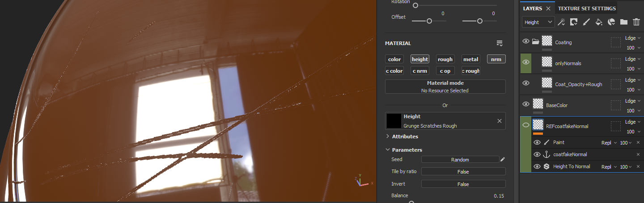Image resolution: width=644 pixels, height=203 pixels.
Task: Add a mask using the mask icon
Action: [574, 22]
